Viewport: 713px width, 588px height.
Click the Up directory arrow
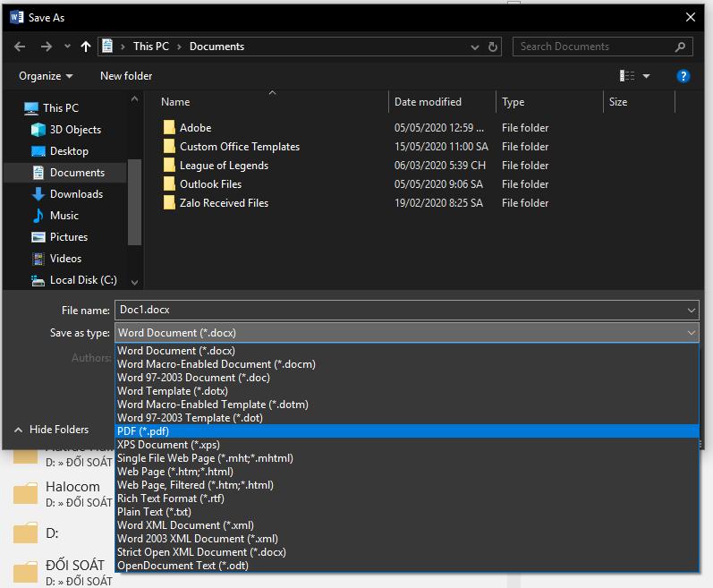tap(86, 47)
